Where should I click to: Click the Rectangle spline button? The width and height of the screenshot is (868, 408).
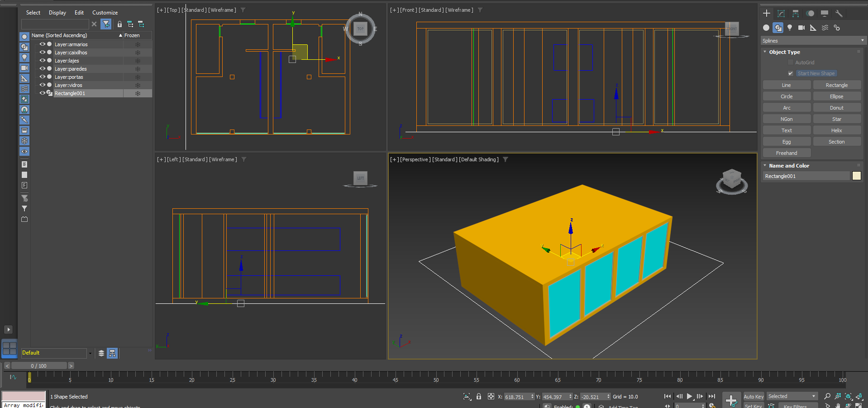point(837,85)
